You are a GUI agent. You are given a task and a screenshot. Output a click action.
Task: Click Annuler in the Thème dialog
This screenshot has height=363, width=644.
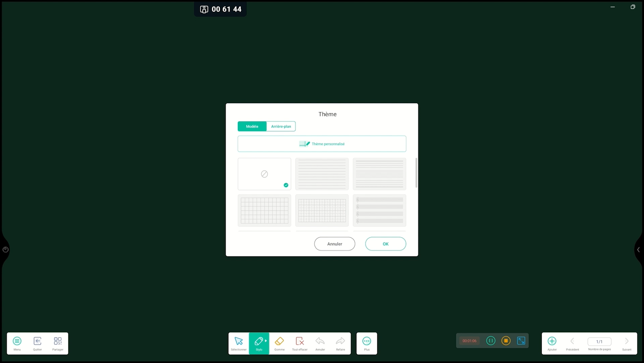click(335, 244)
